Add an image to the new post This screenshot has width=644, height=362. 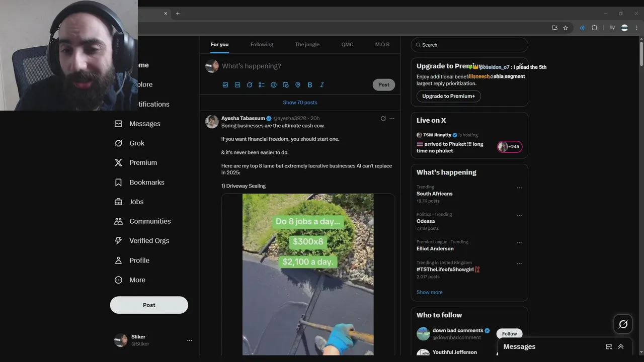coord(225,85)
